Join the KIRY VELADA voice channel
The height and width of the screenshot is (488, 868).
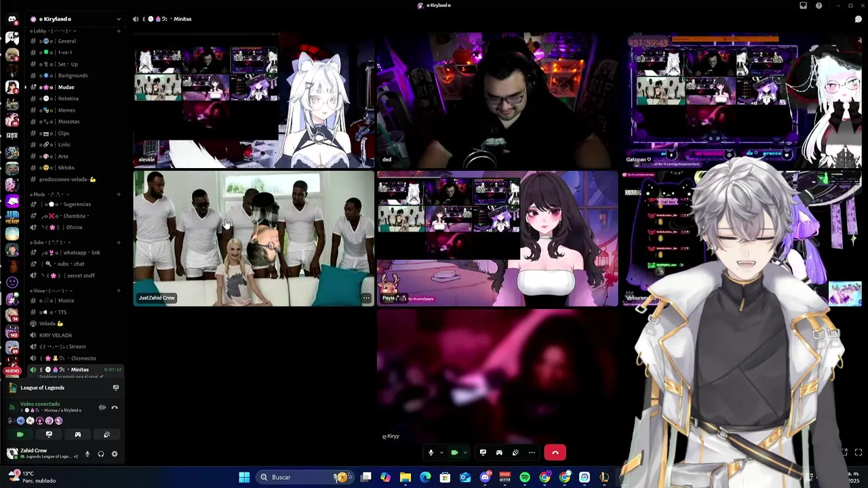75,335
